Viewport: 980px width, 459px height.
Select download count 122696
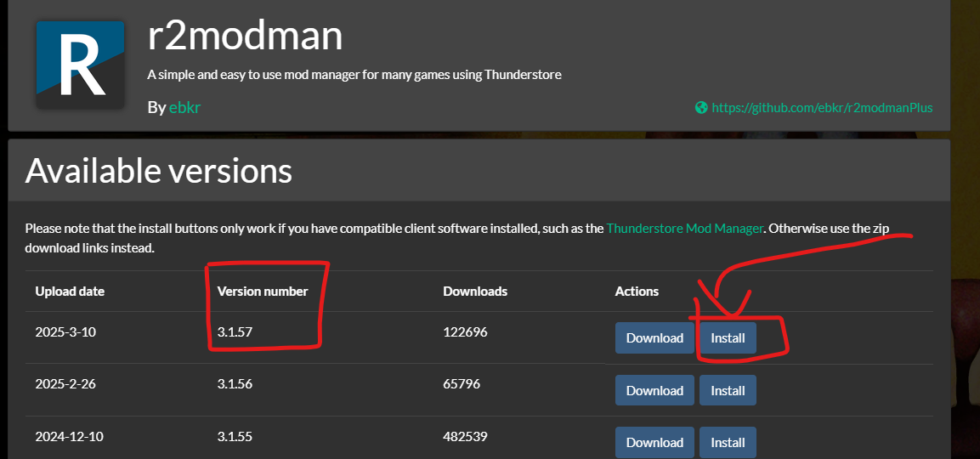465,332
